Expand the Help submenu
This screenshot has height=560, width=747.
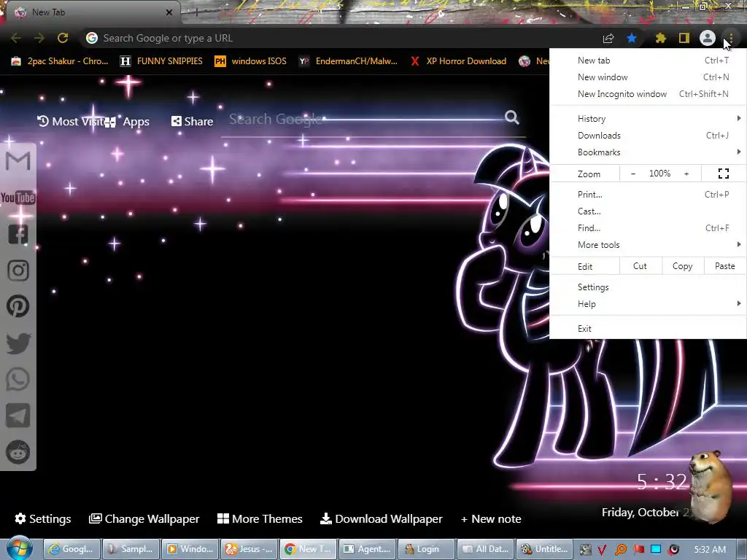(x=649, y=304)
